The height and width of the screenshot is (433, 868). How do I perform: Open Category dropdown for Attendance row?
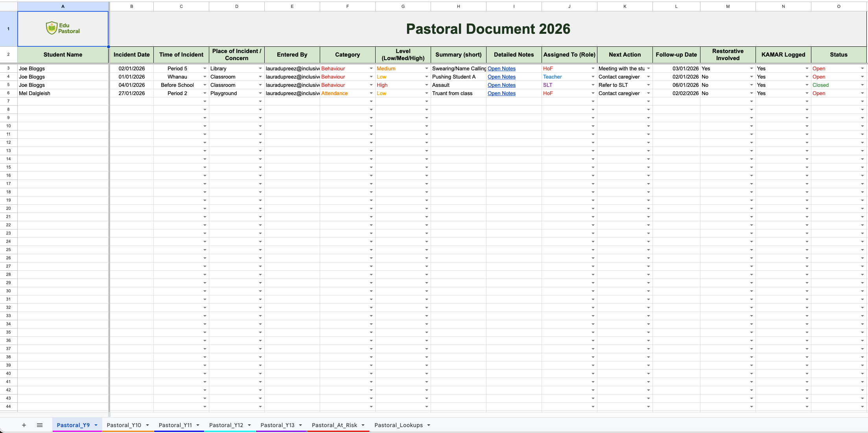pos(371,94)
